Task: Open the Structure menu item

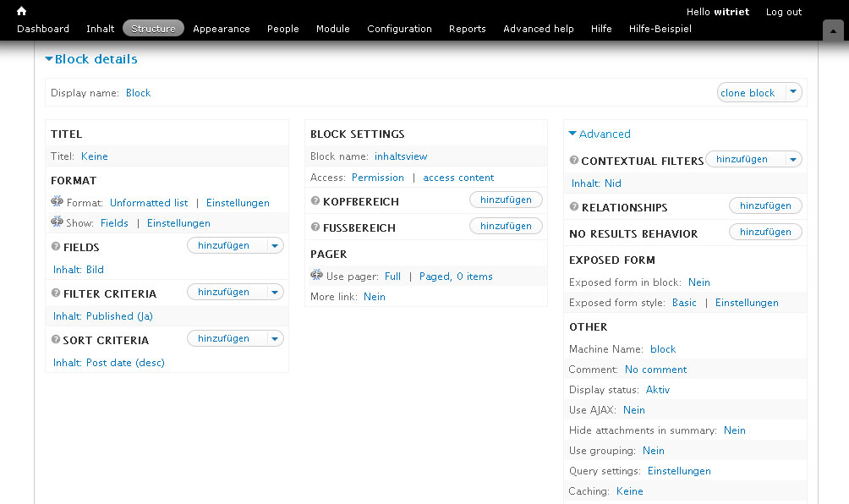Action: [x=153, y=29]
